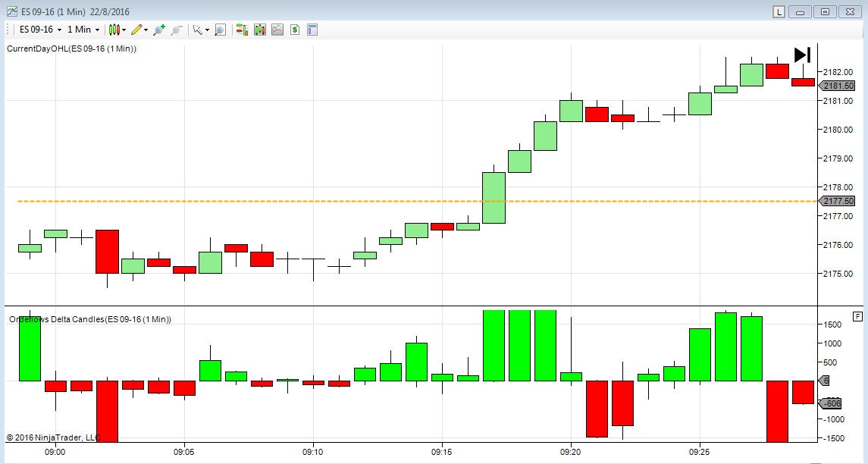Click the 2180.00 price axis label
868x464 pixels.
click(x=838, y=130)
